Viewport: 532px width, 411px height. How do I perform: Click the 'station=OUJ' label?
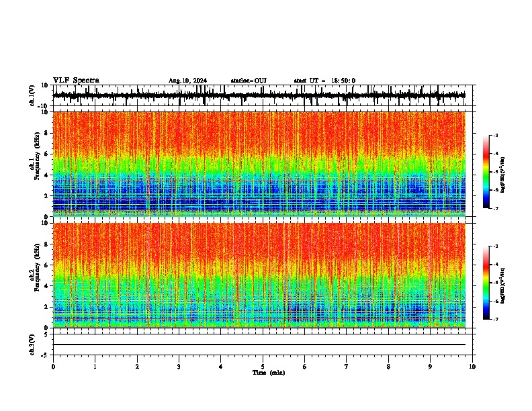pos(249,81)
